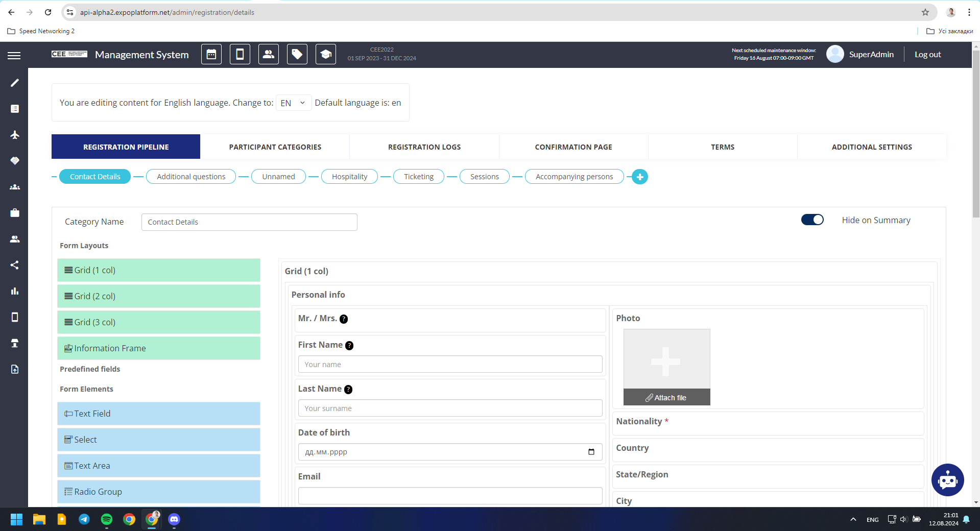Open the graduation cap icon in header
The width and height of the screenshot is (980, 531).
(x=325, y=55)
